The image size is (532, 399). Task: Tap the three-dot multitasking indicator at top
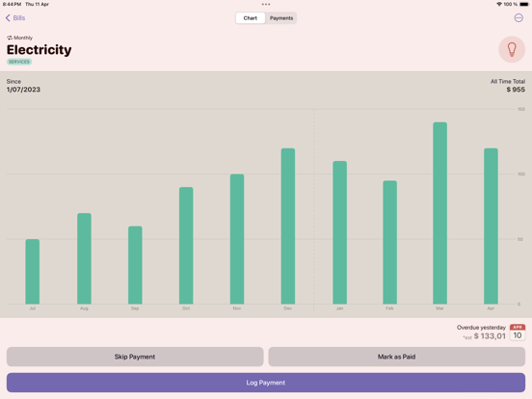tap(266, 5)
